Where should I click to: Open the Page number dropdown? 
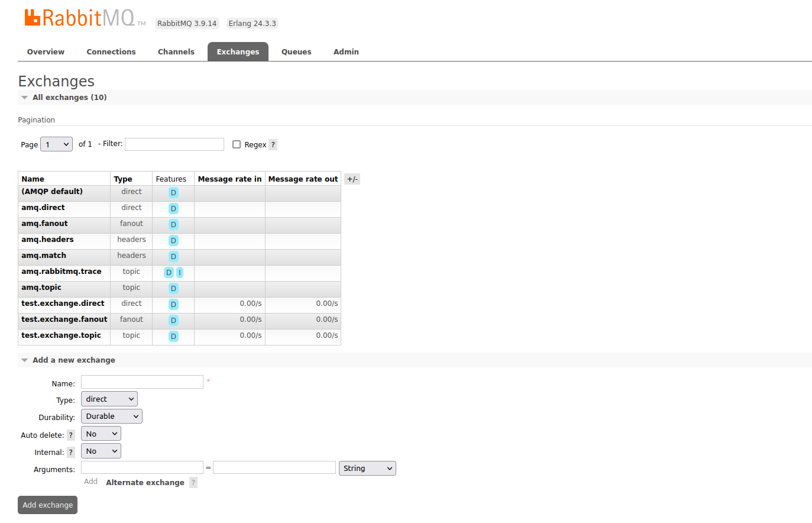tap(56, 144)
